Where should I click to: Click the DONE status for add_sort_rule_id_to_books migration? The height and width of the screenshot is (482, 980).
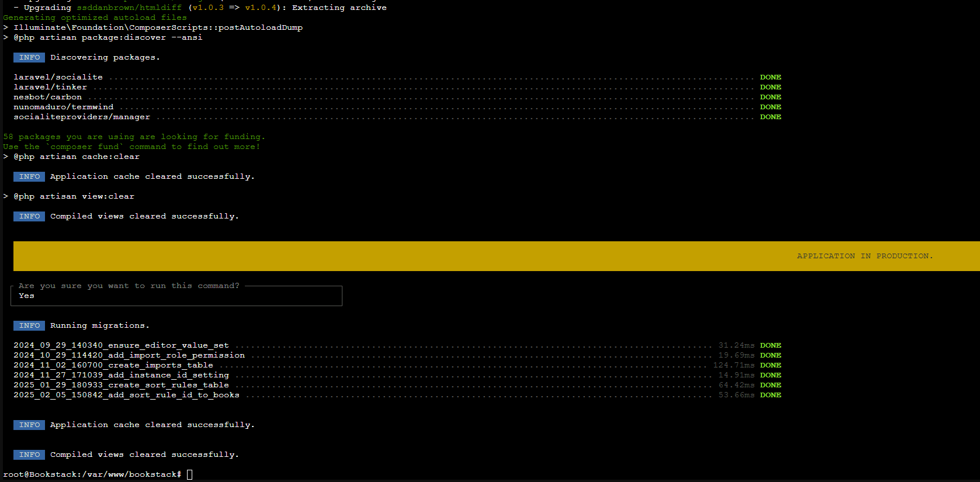click(770, 395)
